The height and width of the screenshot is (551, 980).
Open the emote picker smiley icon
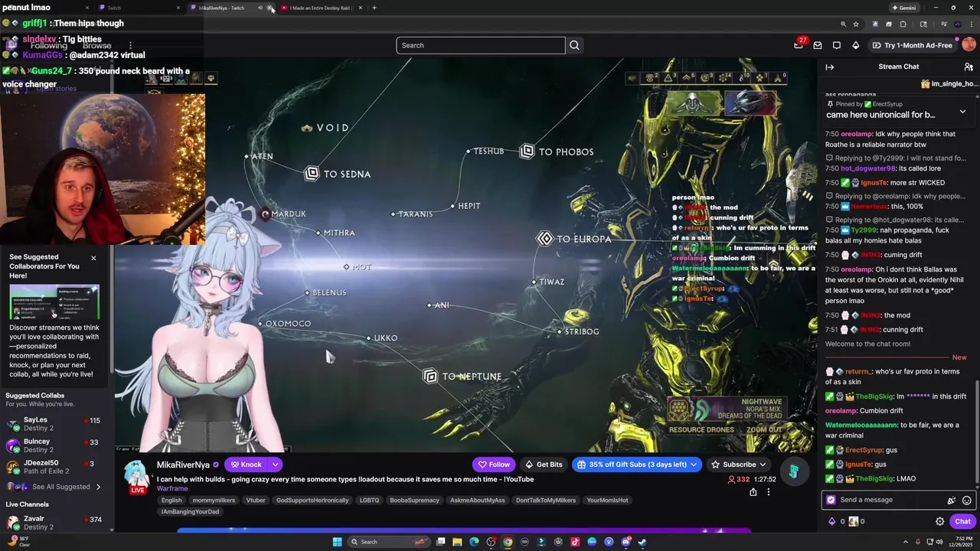click(x=967, y=500)
